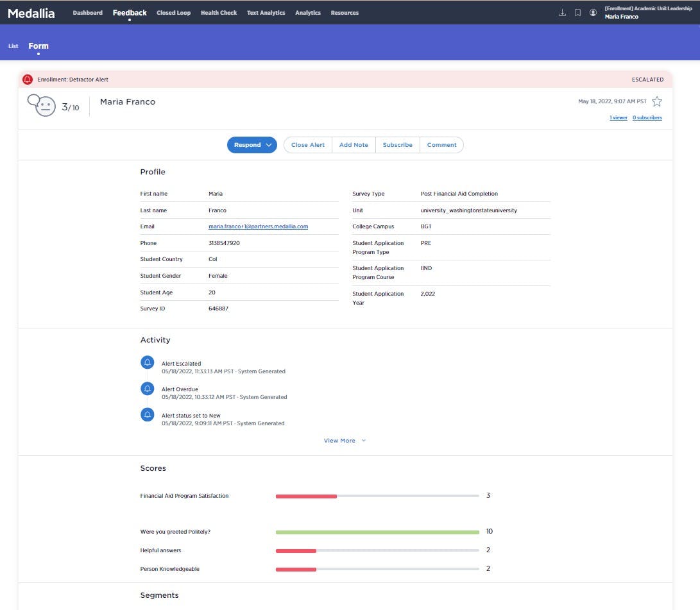Open the Resources menu

[x=344, y=12]
